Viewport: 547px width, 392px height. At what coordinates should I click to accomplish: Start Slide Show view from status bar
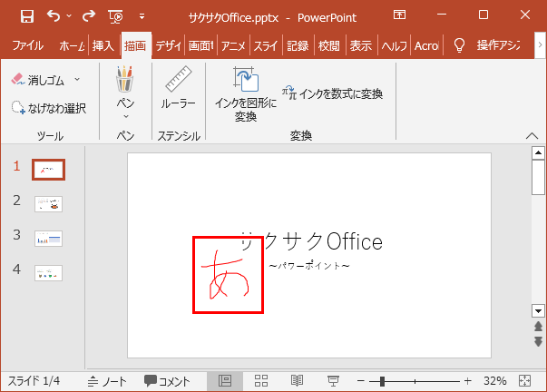333,381
